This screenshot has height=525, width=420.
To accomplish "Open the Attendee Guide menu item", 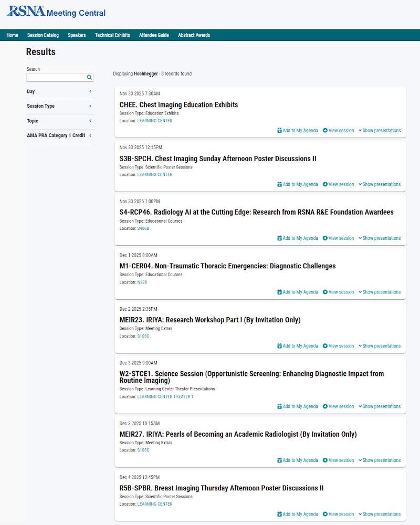I will tap(154, 35).
